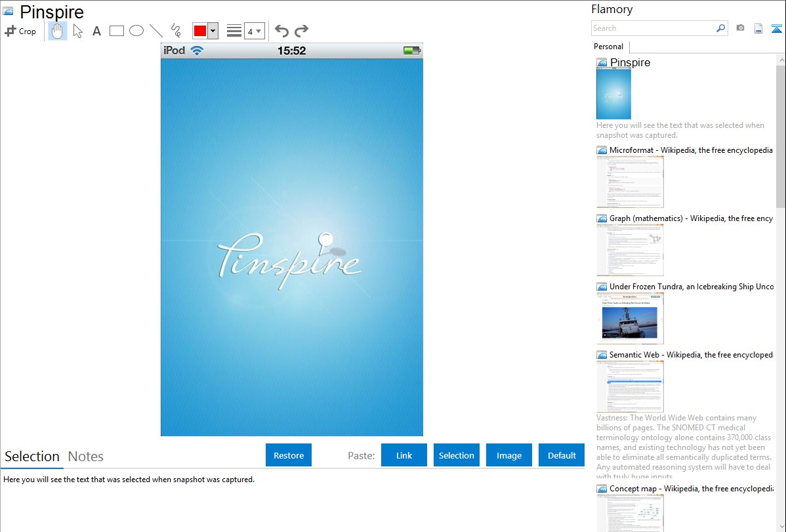Click inside the Flamory Search field
This screenshot has width=786, height=532.
[x=653, y=28]
